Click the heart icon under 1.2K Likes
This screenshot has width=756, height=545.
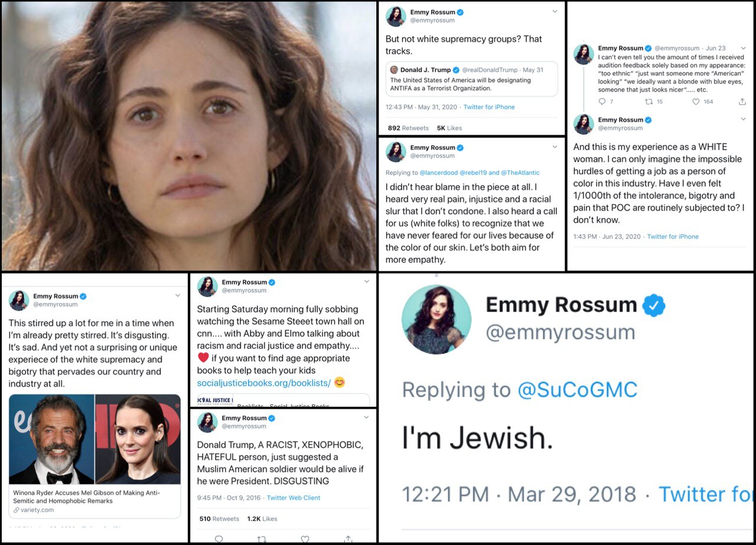pos(305,538)
